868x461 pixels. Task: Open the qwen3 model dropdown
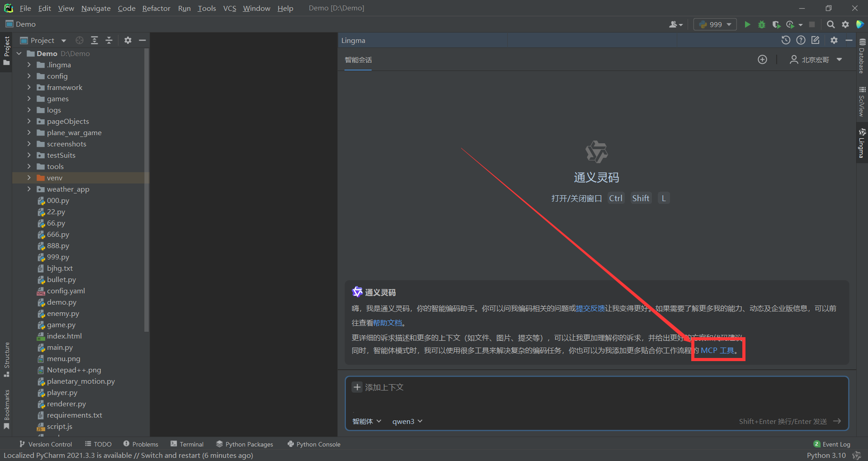(407, 421)
